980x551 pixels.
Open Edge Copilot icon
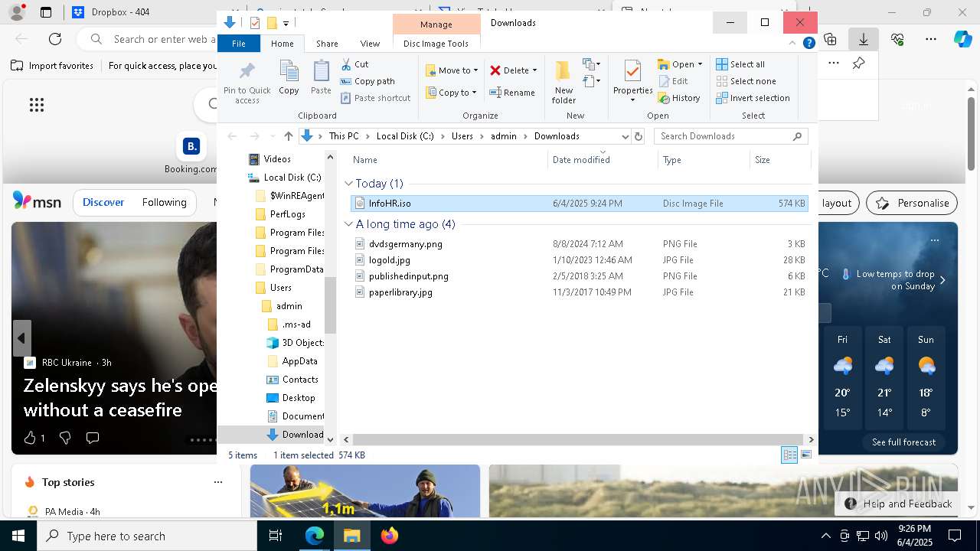click(962, 39)
